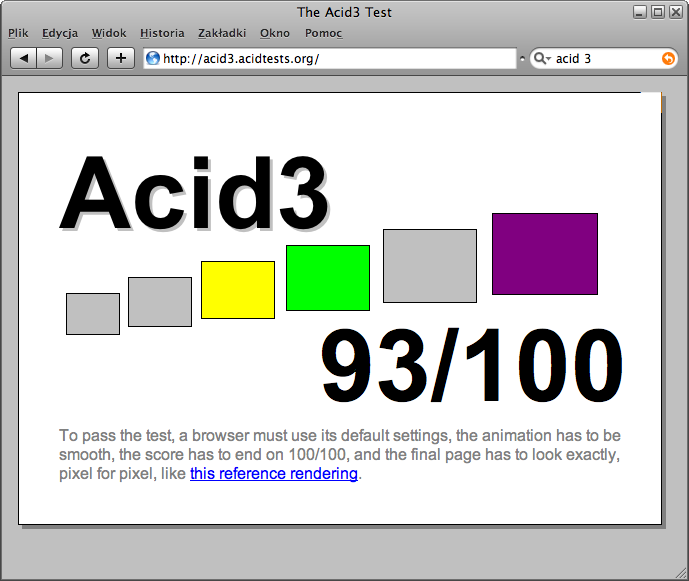Click the second gray box beside the yellow one
The width and height of the screenshot is (689, 581).
160,302
